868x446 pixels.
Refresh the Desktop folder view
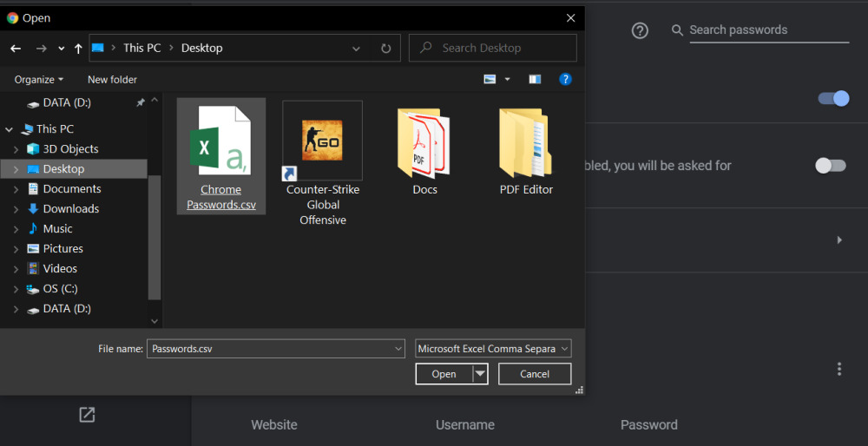(x=386, y=49)
